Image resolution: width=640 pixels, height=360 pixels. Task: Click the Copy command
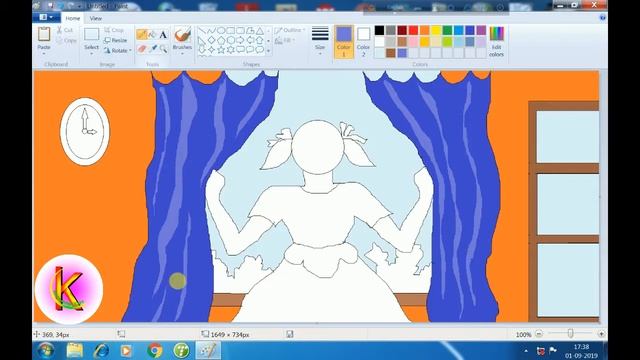(66, 40)
